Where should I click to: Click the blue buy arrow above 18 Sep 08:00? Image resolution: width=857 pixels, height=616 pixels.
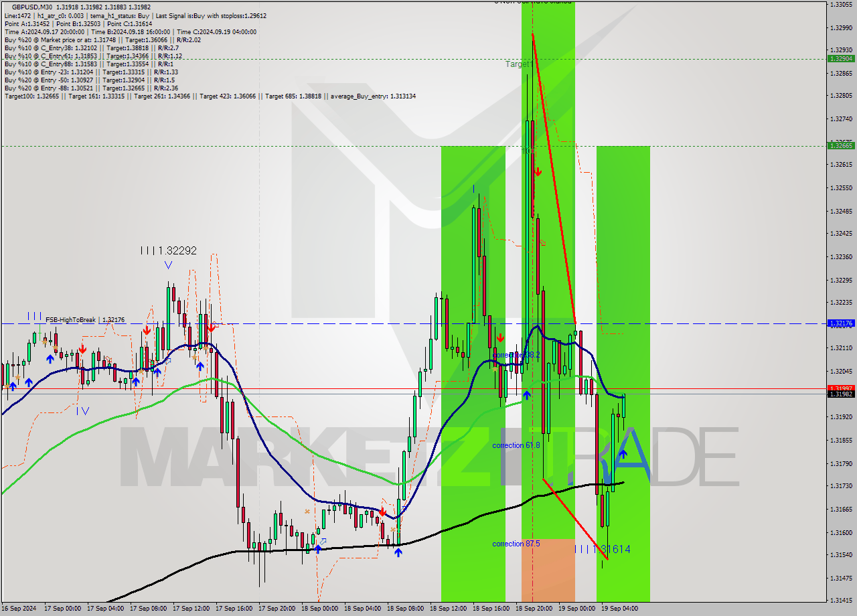pyautogui.click(x=398, y=551)
